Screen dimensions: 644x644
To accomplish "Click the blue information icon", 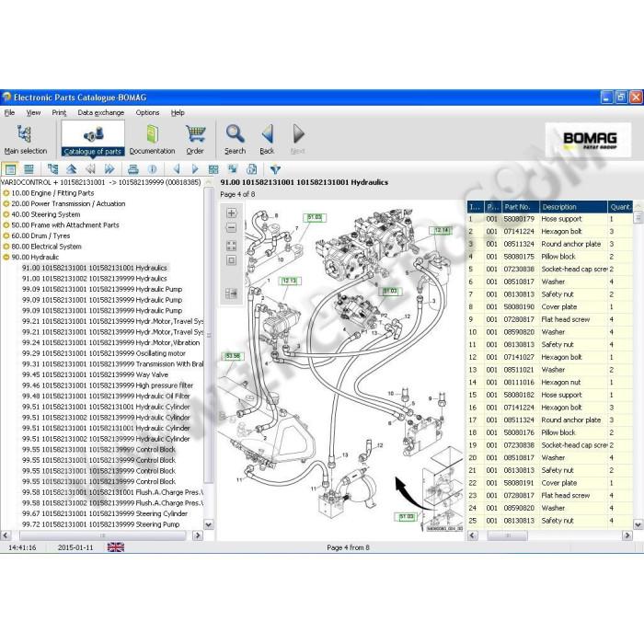I will pos(152,169).
